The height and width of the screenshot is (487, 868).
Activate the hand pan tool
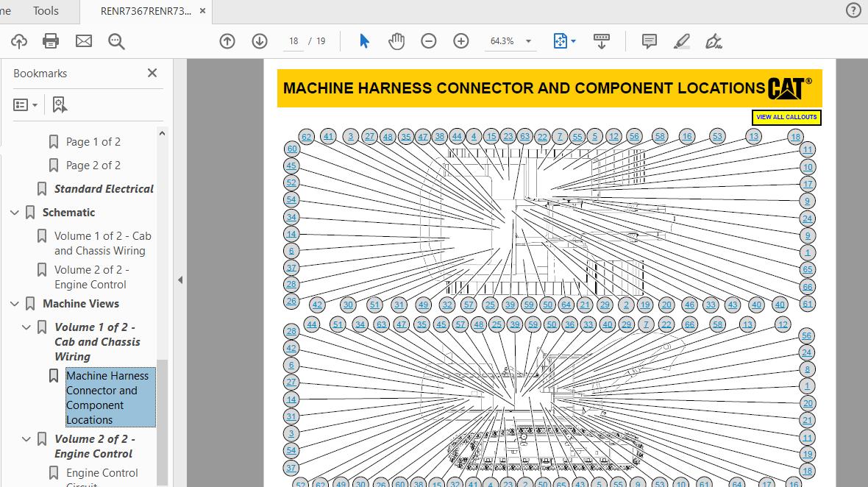click(x=396, y=41)
